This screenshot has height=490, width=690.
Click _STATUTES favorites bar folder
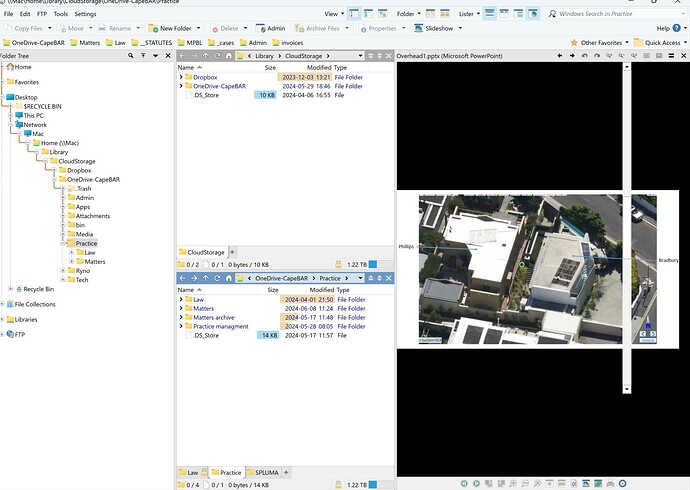pyautogui.click(x=152, y=43)
